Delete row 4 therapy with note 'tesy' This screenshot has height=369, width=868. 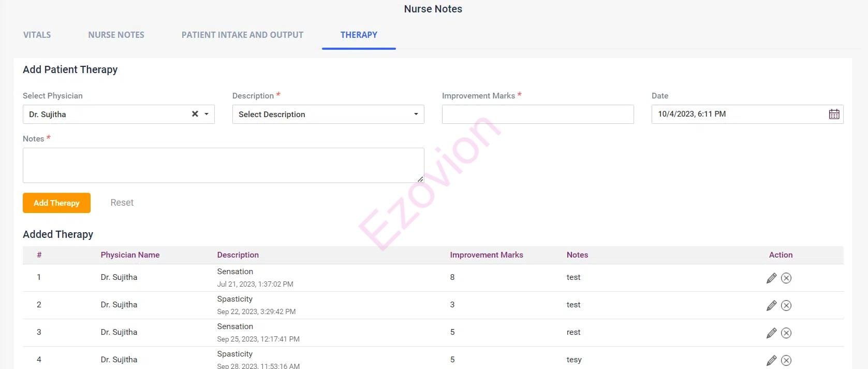click(786, 360)
